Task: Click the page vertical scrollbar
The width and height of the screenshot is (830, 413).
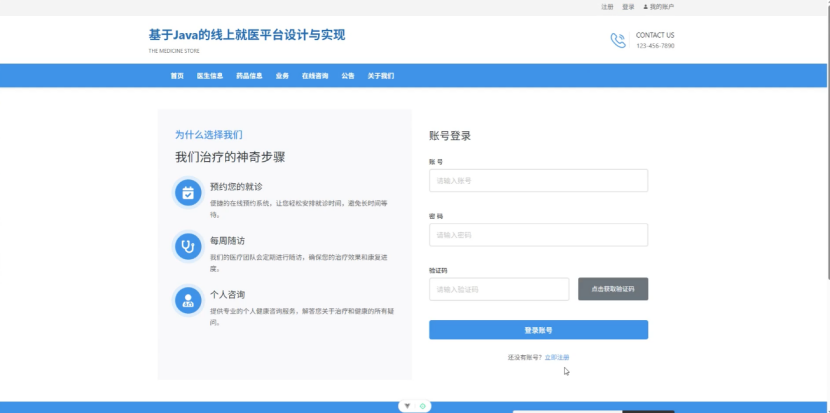Action: tap(828, 140)
